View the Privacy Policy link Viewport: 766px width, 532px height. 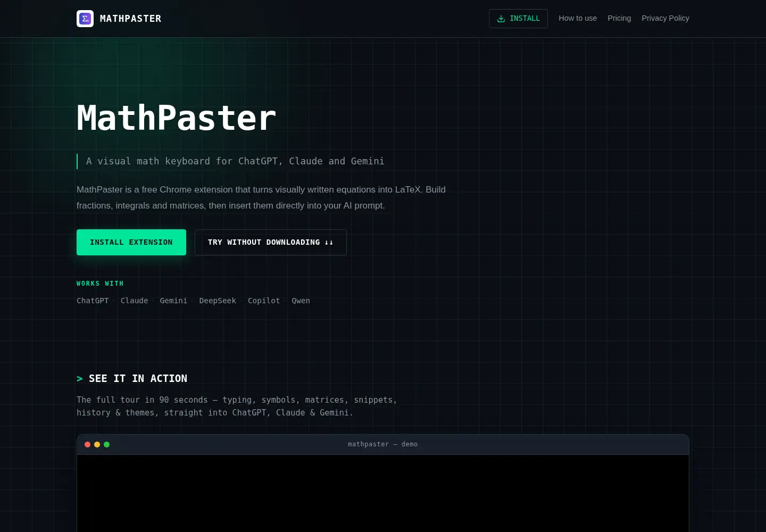(x=665, y=18)
